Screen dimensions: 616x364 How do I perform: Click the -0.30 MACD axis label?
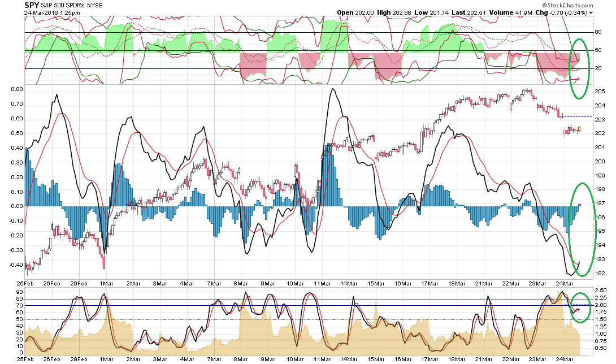16,250
